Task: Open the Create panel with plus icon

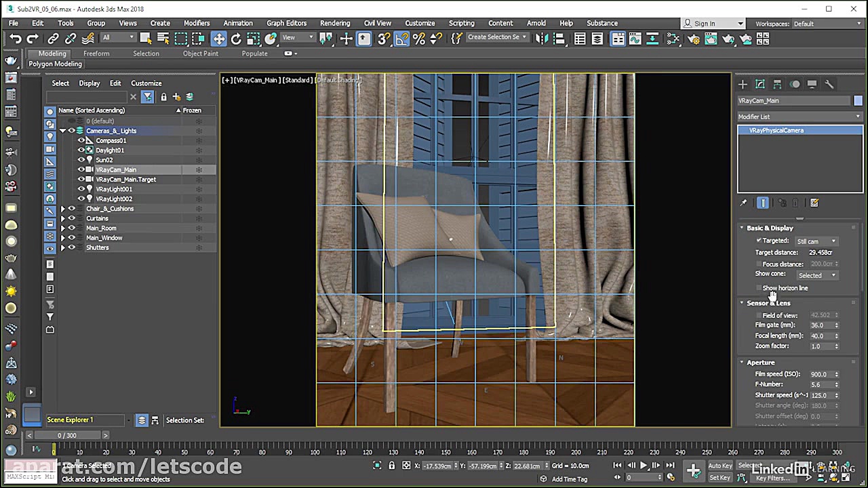Action: coord(743,83)
